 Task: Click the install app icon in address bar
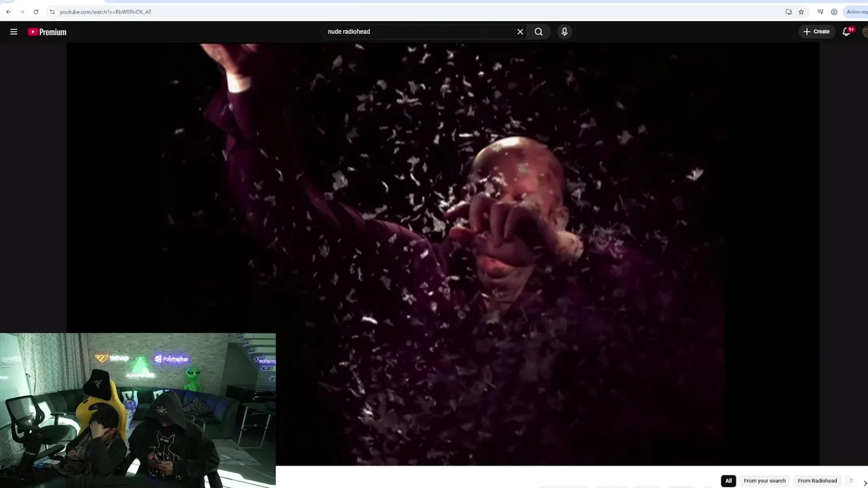tap(789, 12)
